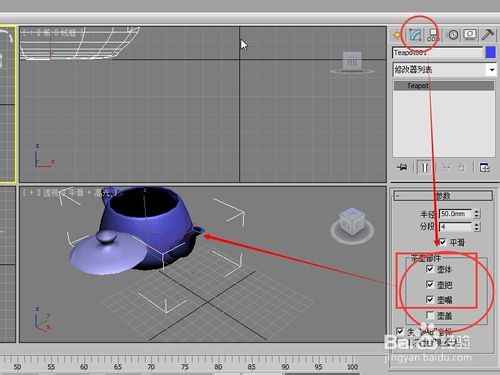Click Remove Modifier trash icon
The height and width of the screenshot is (375, 500).
[x=461, y=167]
